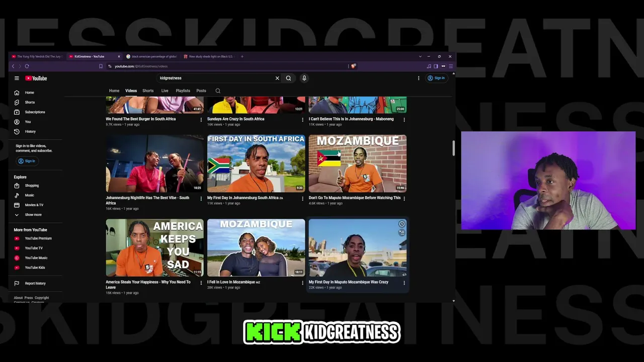This screenshot has height=362, width=644.
Task: Add Maputo first day video to Watch Later
Action: click(x=401, y=224)
